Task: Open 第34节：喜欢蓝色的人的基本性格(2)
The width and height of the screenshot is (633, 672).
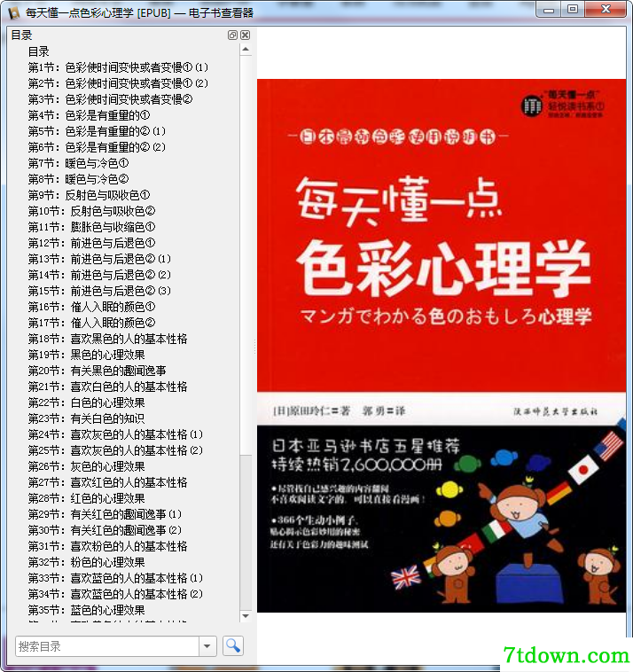Action: 116,594
